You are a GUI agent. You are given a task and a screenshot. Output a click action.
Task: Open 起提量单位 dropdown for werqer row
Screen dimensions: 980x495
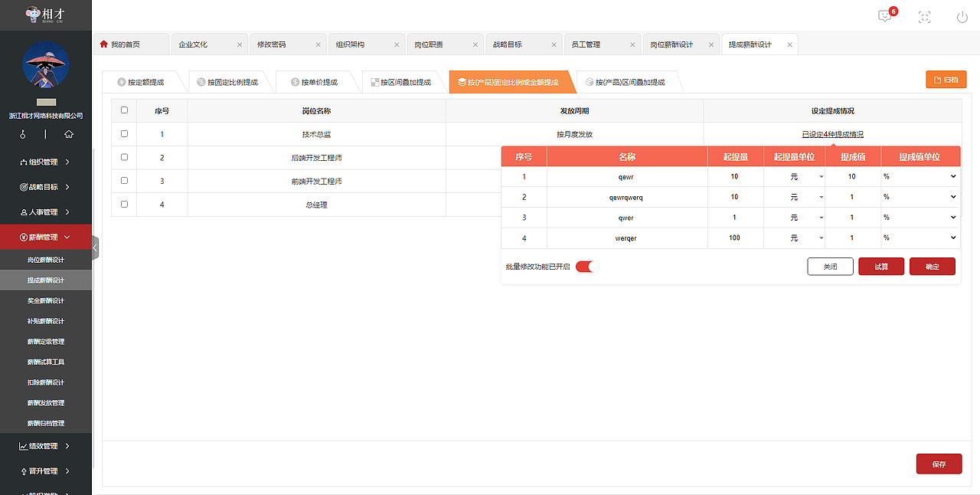(x=794, y=238)
